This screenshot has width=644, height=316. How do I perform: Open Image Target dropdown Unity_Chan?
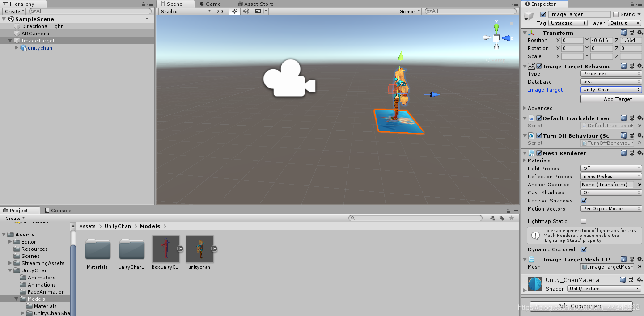pyautogui.click(x=611, y=90)
